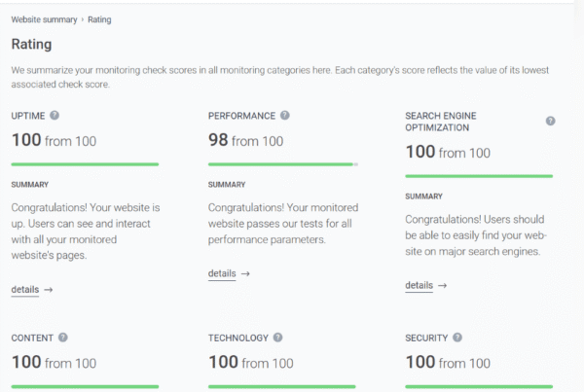This screenshot has height=392, width=584.
Task: Go to Website summary breadcrumb
Action: coord(44,19)
